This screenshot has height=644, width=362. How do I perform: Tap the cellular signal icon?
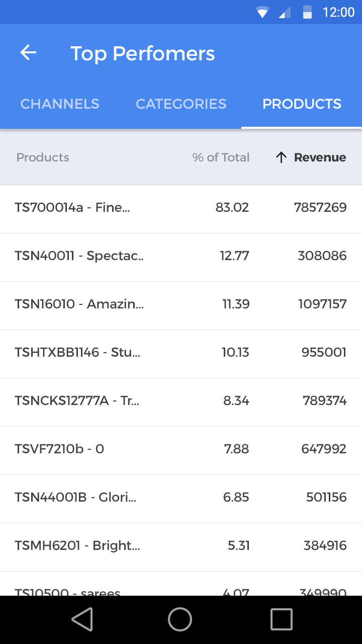click(x=285, y=12)
